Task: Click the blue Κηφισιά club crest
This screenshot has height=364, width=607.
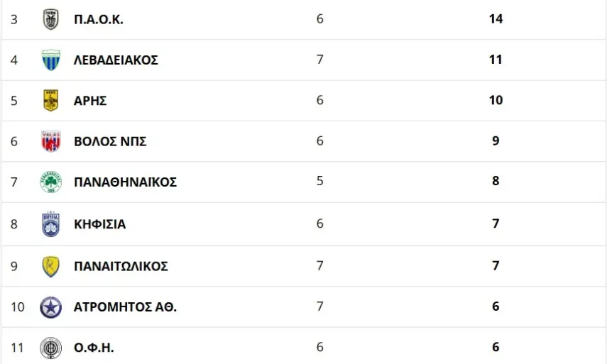Action: (x=51, y=224)
